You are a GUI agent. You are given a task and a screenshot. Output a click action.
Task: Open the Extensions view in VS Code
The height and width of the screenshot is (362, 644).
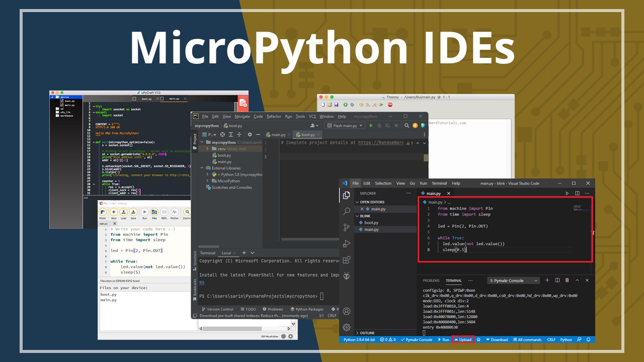(346, 260)
